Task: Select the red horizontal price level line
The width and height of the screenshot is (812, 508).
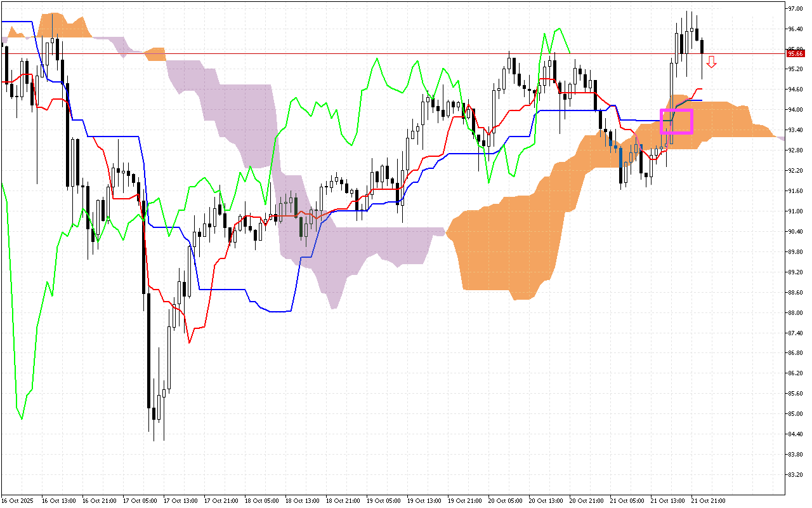Action: click(381, 54)
